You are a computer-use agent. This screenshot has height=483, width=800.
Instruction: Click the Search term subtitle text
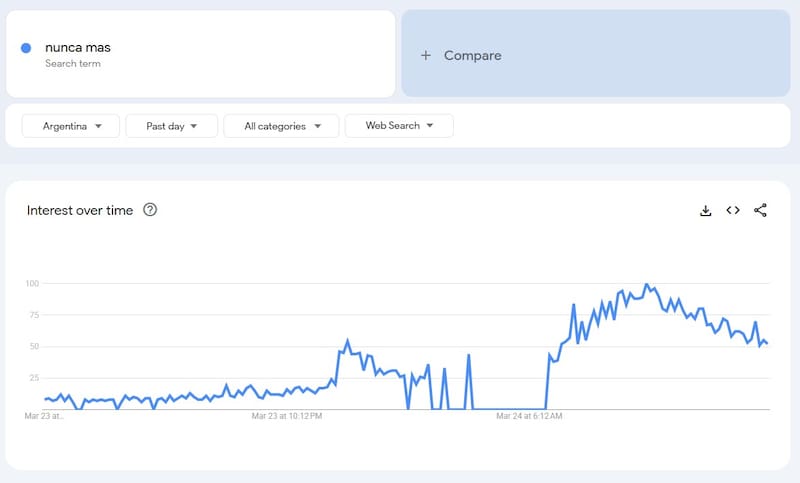tap(73, 64)
